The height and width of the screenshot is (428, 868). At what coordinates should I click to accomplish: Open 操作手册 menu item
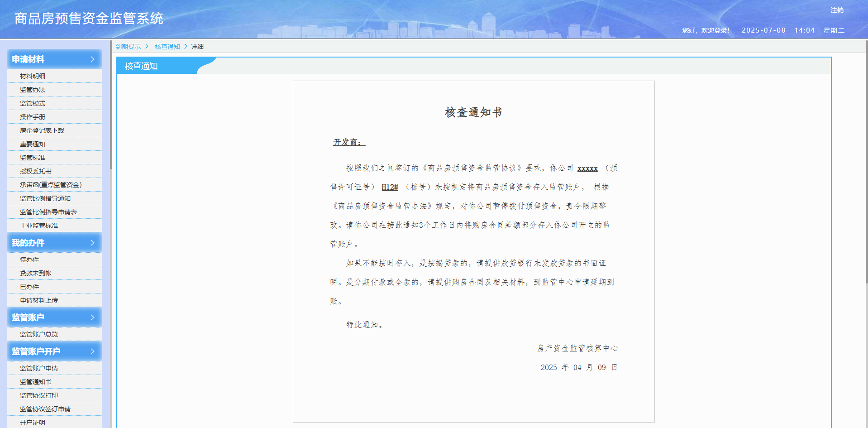[x=33, y=117]
